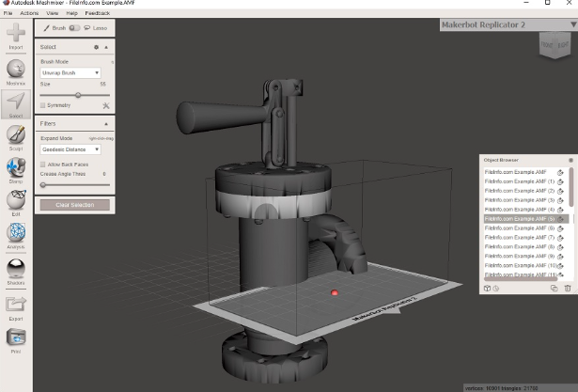578x392 pixels.
Task: Toggle visibility of first FileInfo.com Example.AMF object
Action: point(560,172)
